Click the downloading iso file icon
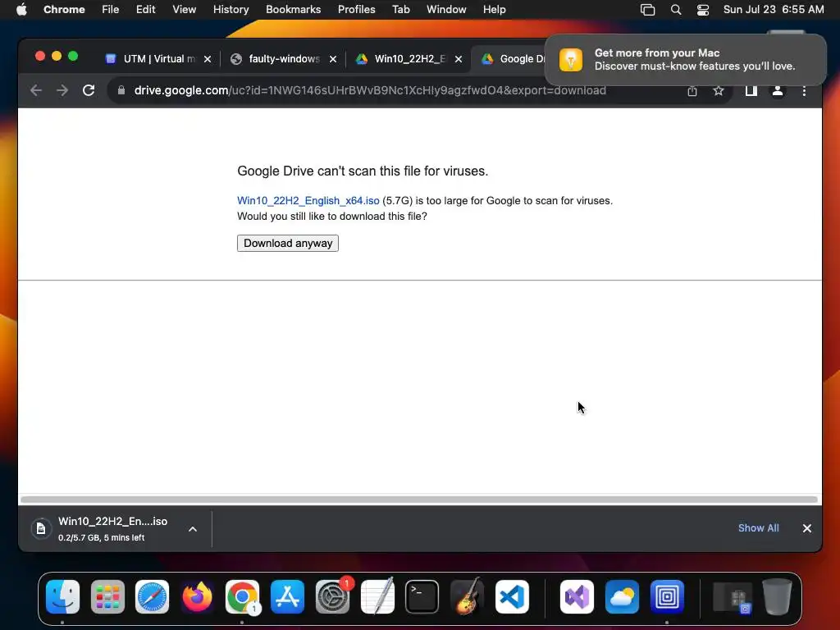Screen dimensions: 840x630 tap(41, 529)
